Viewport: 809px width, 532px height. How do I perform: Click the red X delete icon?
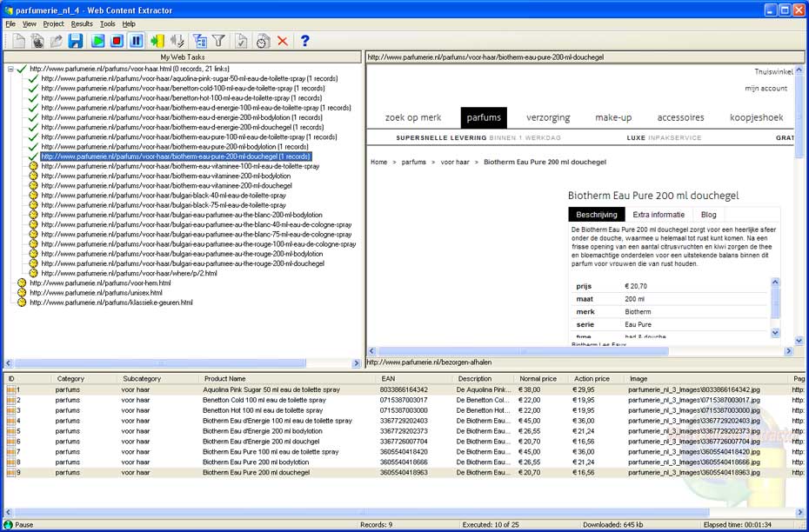pos(282,41)
